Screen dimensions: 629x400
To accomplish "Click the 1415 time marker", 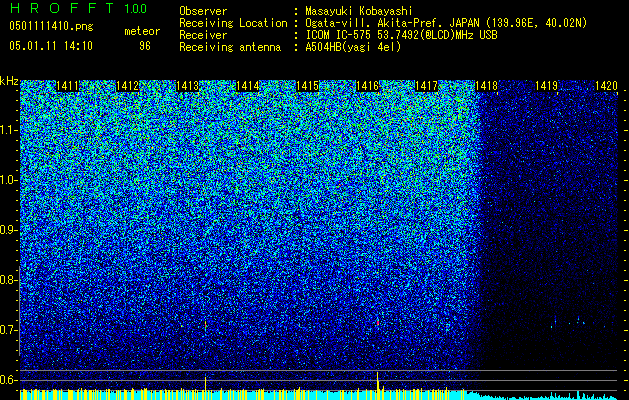I will [x=307, y=86].
